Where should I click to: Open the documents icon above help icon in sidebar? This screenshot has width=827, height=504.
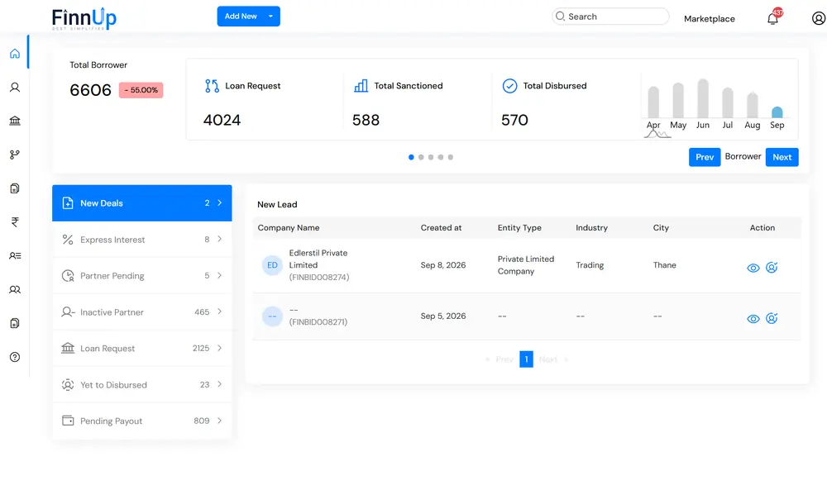click(15, 323)
